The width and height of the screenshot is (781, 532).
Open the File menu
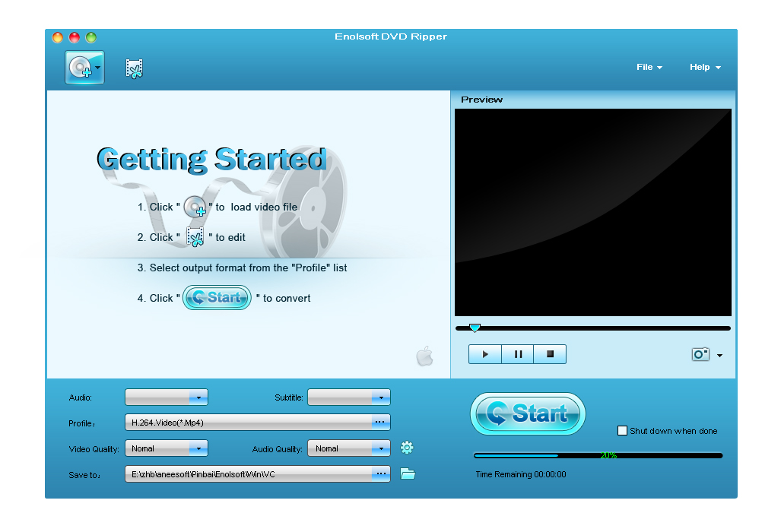pyautogui.click(x=649, y=67)
